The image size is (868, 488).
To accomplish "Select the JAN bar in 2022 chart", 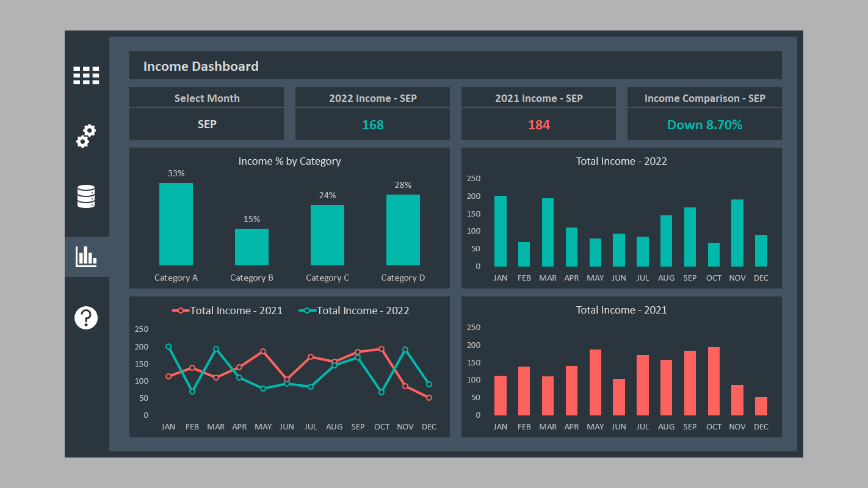I will point(501,231).
